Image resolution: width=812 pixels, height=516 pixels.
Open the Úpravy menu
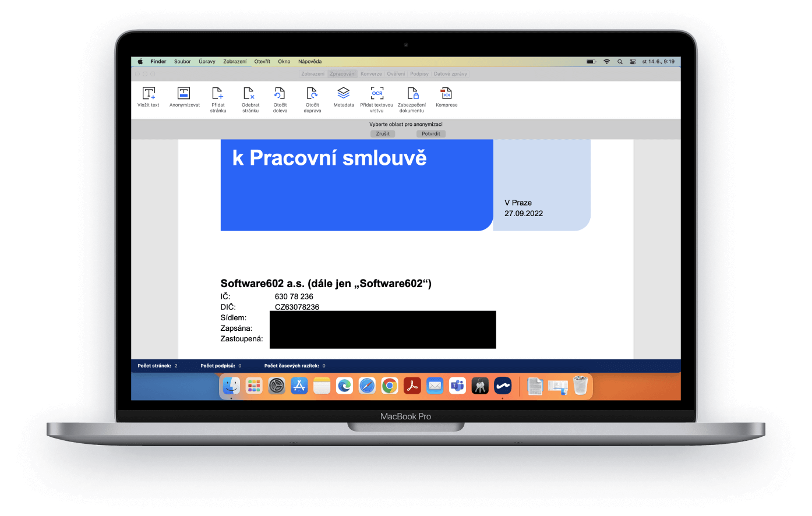click(207, 62)
